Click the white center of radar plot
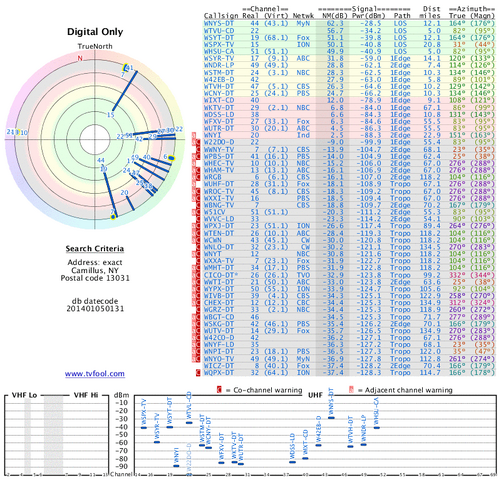Viewport: 501px width, 480px height. coord(95,139)
